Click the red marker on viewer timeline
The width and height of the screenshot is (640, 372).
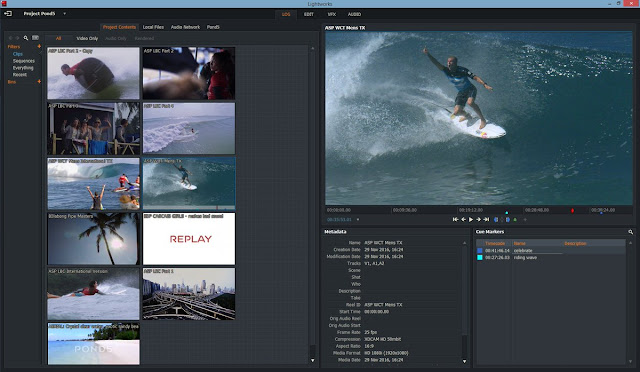click(x=572, y=211)
